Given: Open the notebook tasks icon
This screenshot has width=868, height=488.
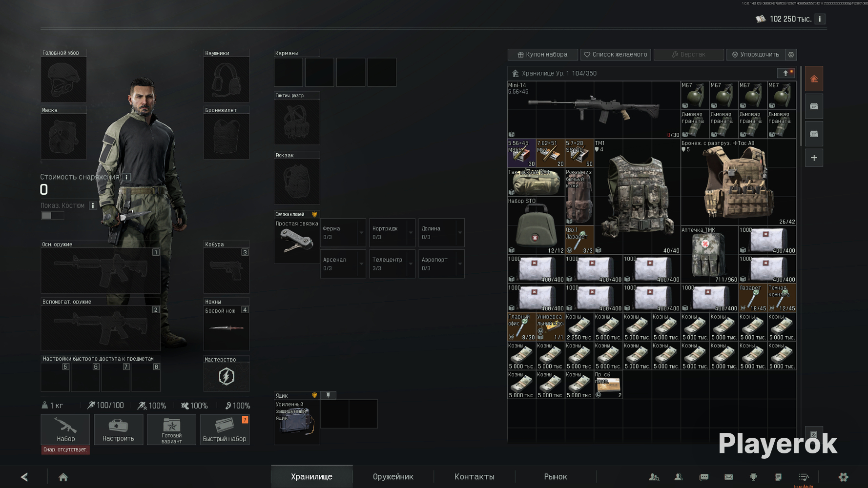Looking at the screenshot, I should [778, 477].
